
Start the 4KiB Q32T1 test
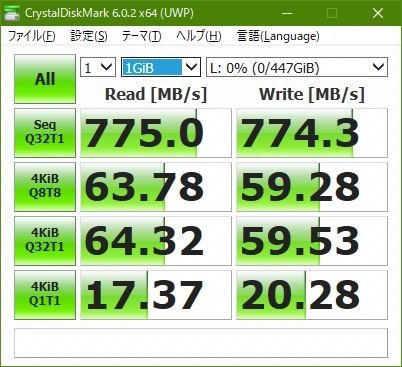point(45,241)
